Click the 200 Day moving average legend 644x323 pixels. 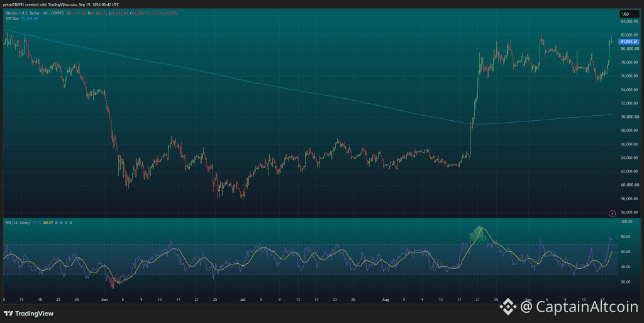(13, 18)
